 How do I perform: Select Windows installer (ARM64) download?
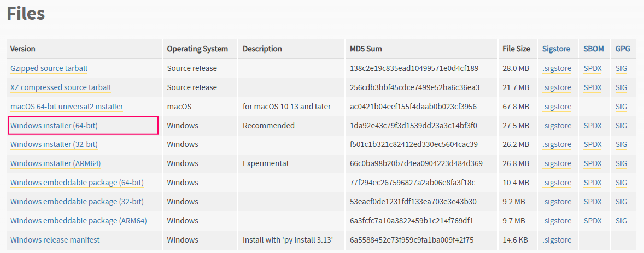point(55,163)
